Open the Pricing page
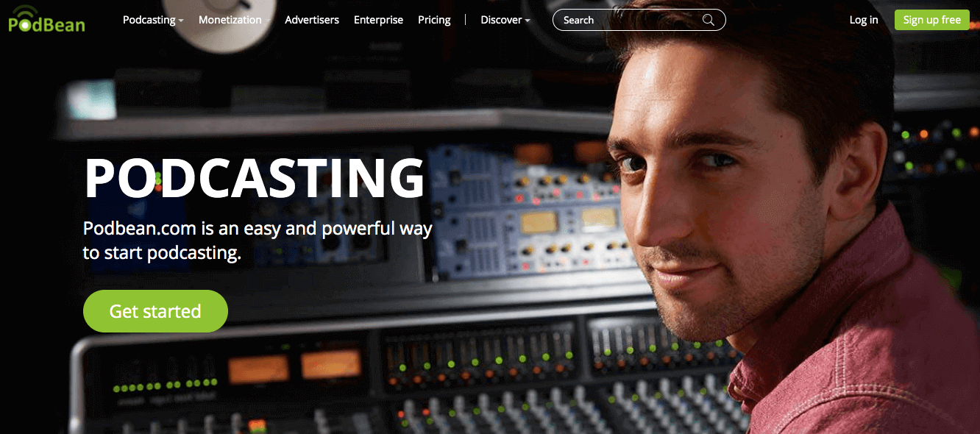980x434 pixels. point(434,20)
